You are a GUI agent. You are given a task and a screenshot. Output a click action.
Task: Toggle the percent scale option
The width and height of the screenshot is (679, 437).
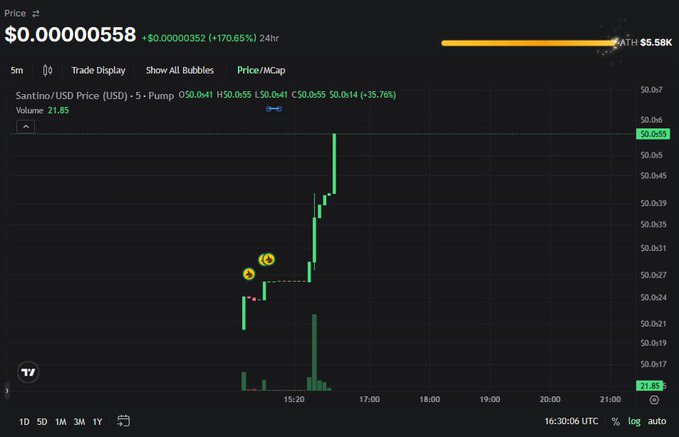click(x=615, y=421)
